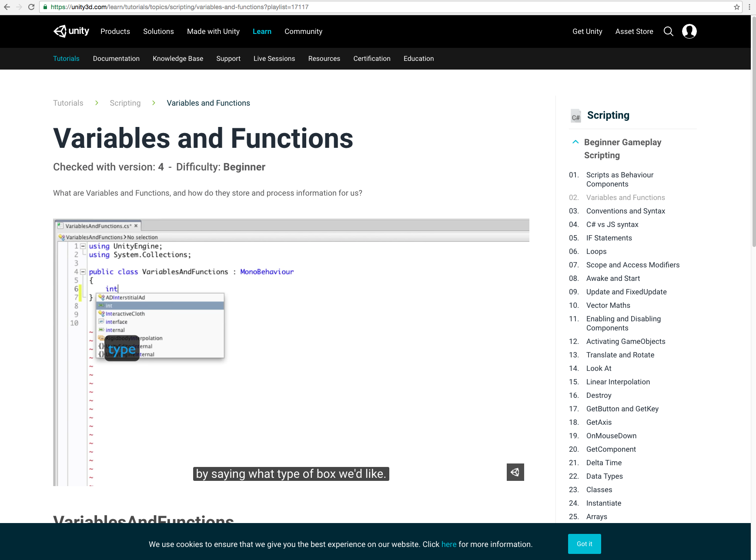
Task: Dismiss cookies with Got it button
Action: point(584,544)
